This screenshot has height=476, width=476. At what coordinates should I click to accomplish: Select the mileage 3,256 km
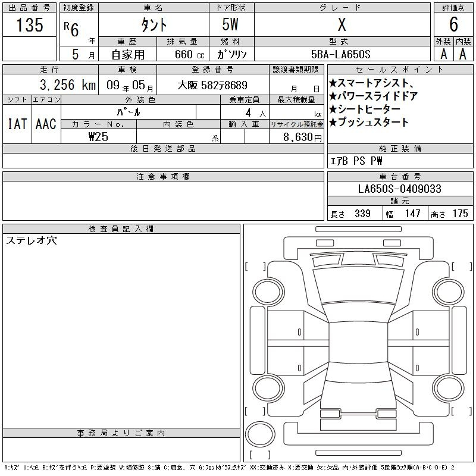(x=68, y=84)
